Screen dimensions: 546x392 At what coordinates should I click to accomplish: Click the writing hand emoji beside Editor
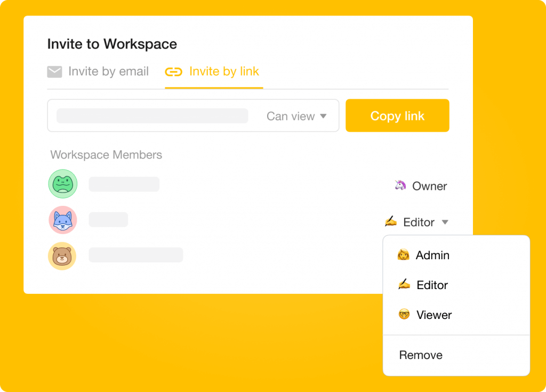[x=391, y=222]
